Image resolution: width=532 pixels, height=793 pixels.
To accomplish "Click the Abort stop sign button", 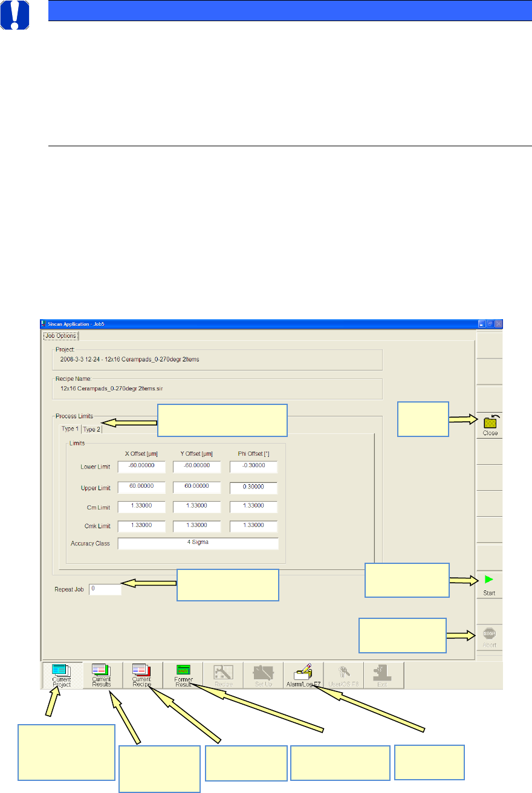I will [x=490, y=637].
